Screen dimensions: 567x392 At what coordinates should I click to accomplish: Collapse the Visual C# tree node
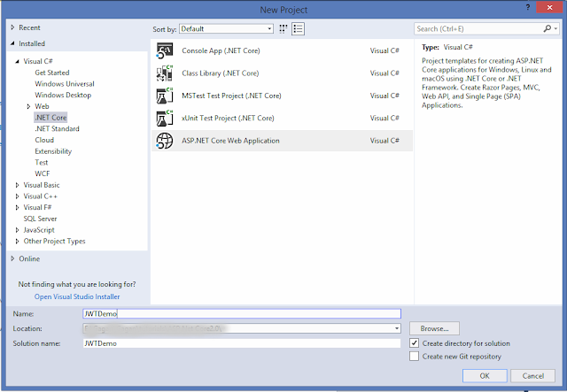coord(17,61)
